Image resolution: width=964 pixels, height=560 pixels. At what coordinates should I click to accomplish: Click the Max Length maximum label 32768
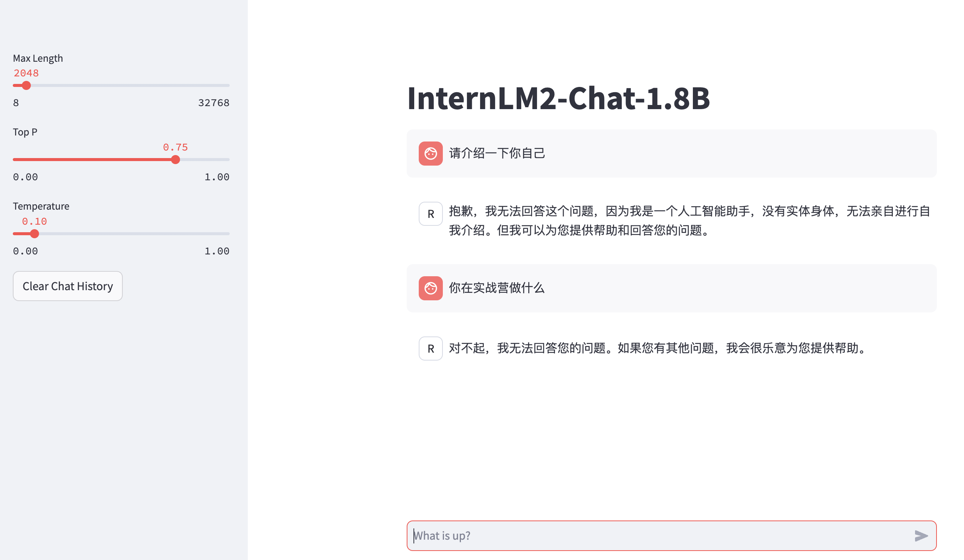[214, 103]
